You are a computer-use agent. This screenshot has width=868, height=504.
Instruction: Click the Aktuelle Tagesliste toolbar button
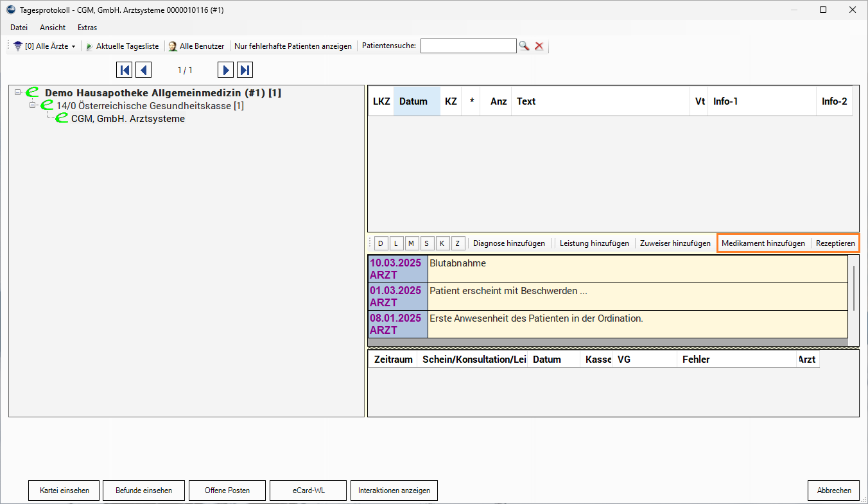coord(122,46)
